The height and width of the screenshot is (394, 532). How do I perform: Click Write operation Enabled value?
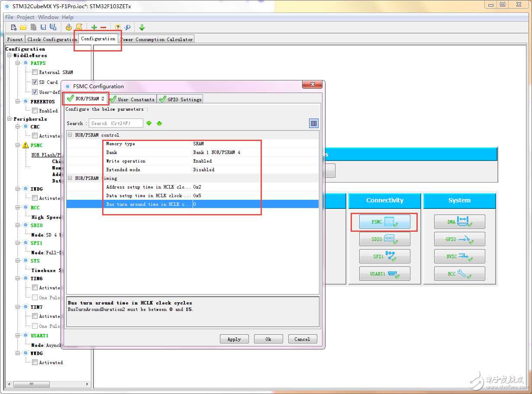tap(203, 161)
